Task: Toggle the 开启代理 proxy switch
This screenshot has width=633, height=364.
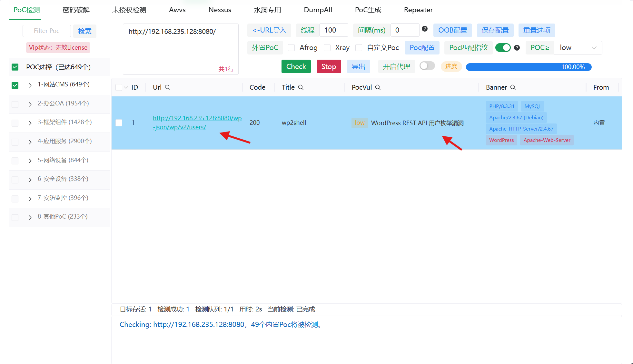Action: [x=427, y=66]
